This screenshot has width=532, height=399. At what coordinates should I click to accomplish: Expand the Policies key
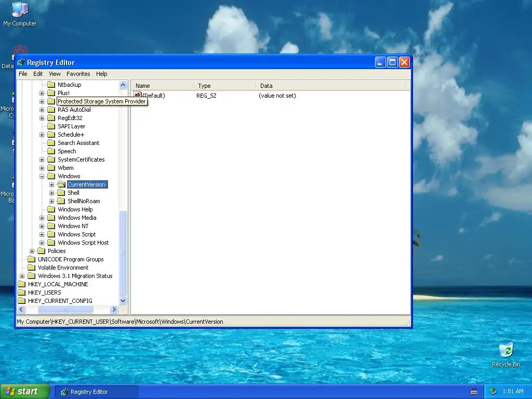point(32,251)
